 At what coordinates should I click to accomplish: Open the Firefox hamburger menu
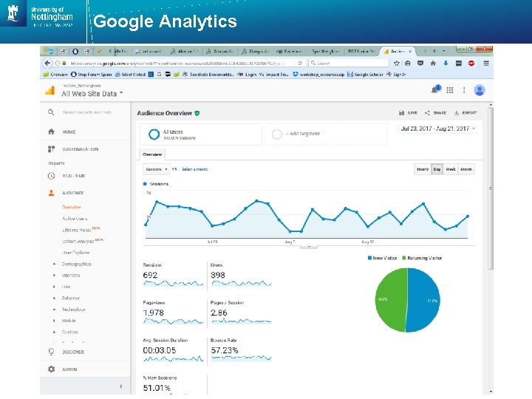[x=486, y=63]
